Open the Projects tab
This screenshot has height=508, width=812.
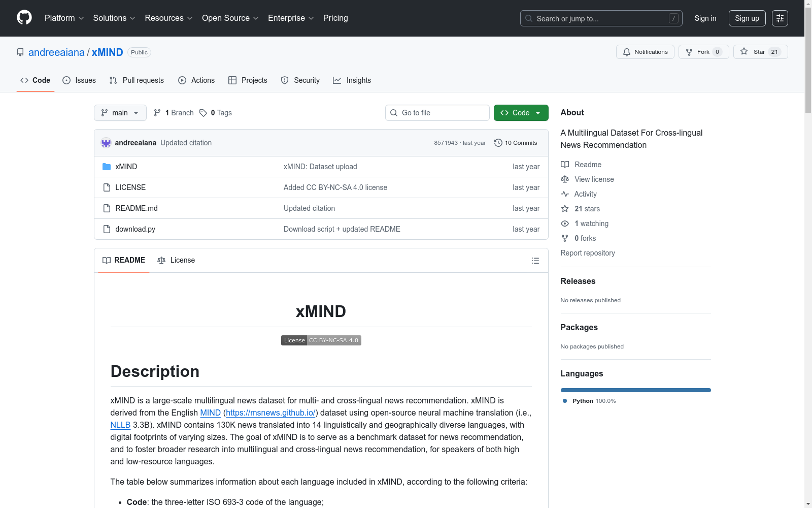tap(248, 80)
